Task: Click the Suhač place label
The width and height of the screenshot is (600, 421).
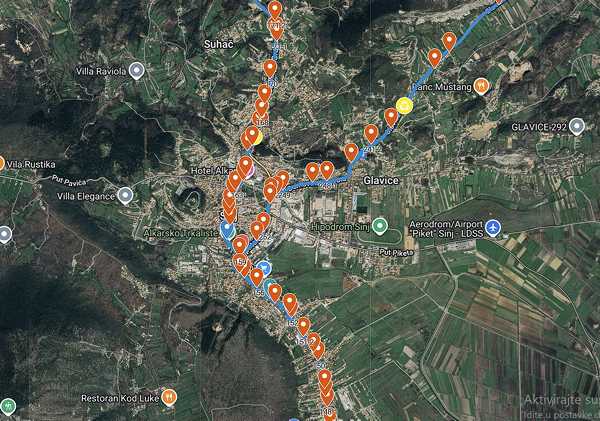Action: (218, 44)
